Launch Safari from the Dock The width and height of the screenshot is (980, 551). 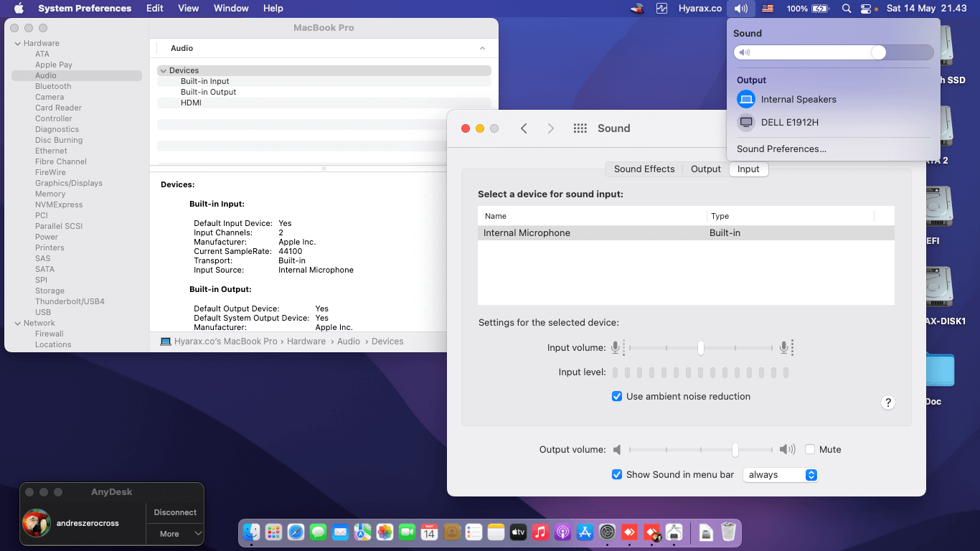[x=296, y=532]
